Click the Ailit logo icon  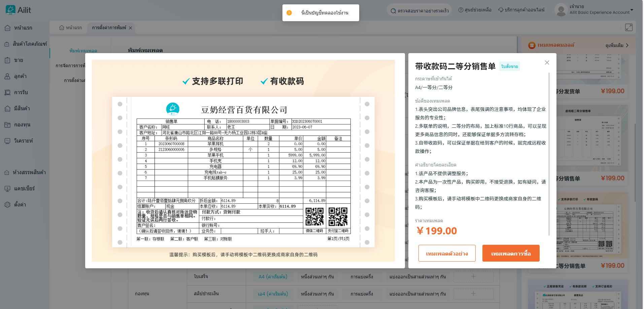tap(10, 10)
